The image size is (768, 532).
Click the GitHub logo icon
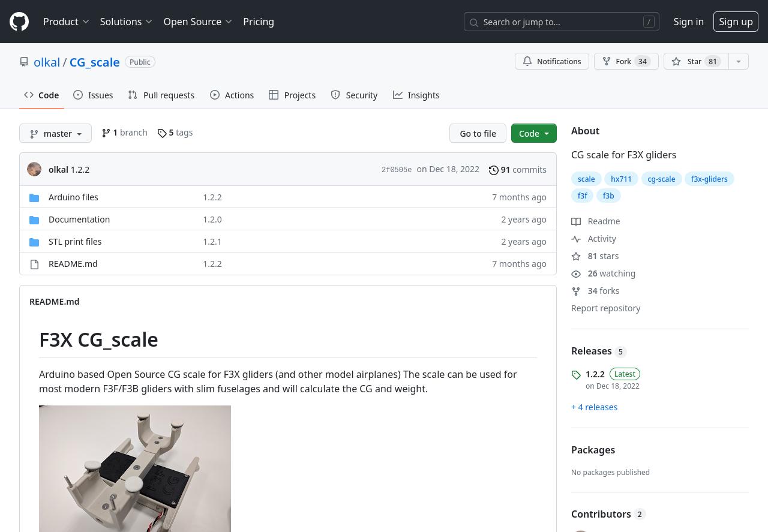pyautogui.click(x=19, y=22)
